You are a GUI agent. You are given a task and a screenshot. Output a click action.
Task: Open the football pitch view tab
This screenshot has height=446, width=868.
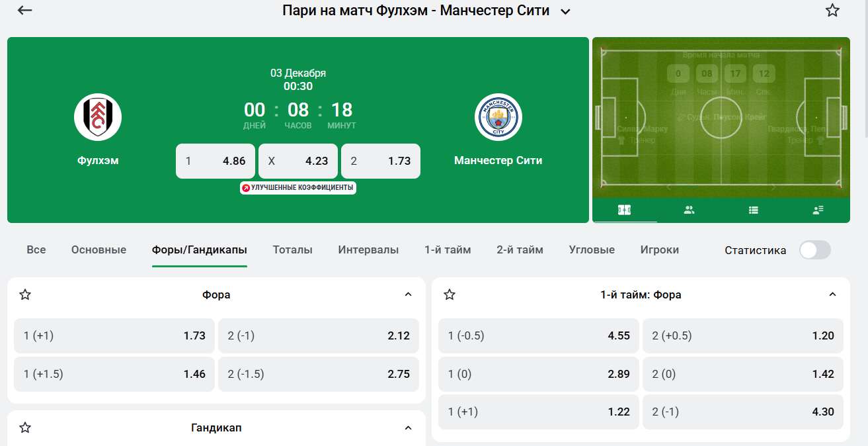pyautogui.click(x=624, y=210)
